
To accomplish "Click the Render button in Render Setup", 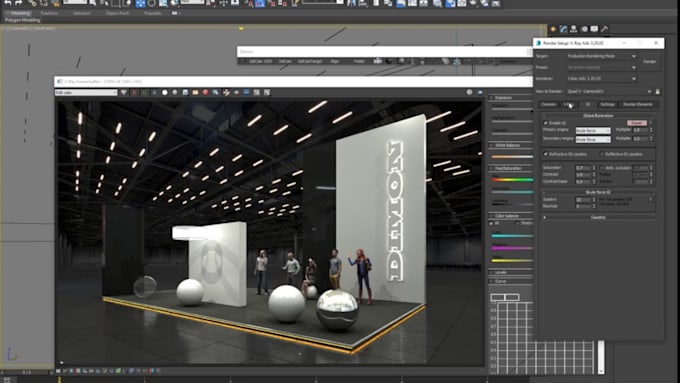I will (650, 62).
